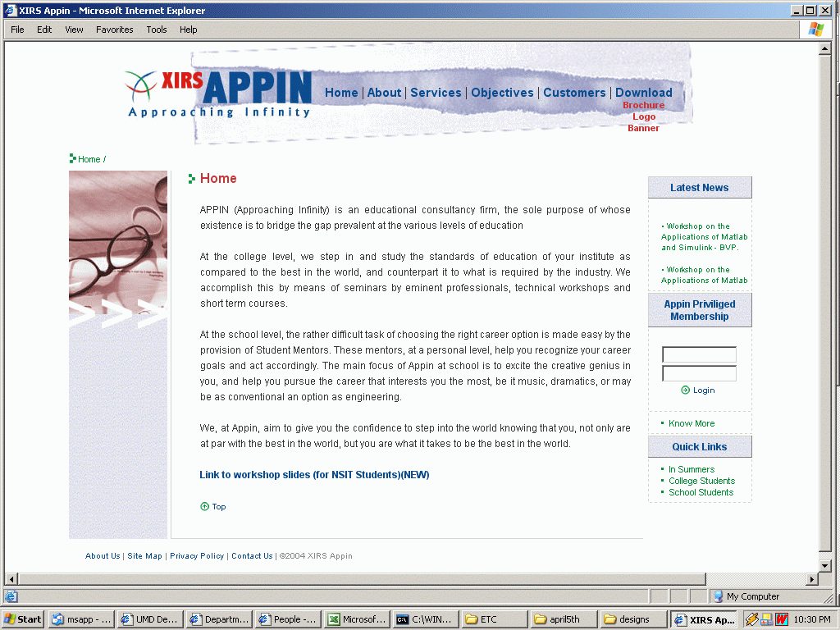Click the green Login arrow icon

point(685,390)
